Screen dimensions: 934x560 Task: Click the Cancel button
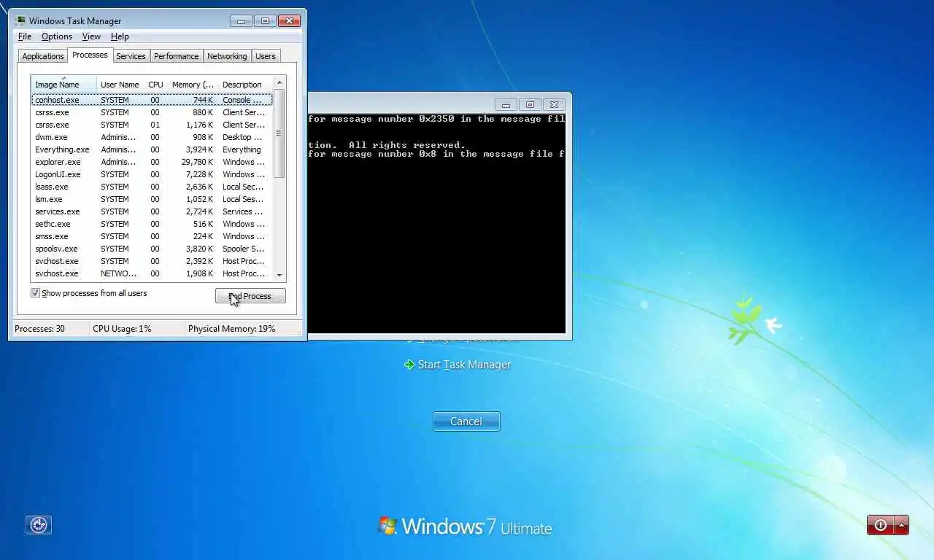click(466, 421)
